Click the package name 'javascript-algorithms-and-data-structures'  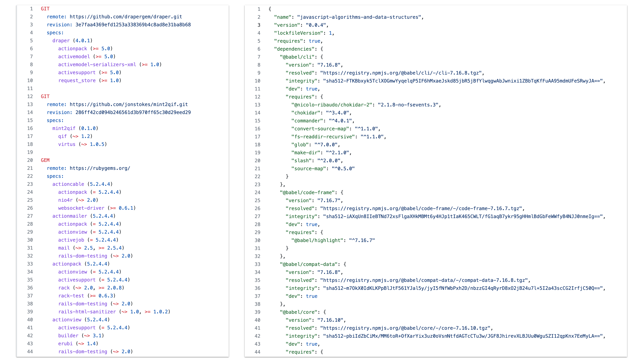point(359,17)
